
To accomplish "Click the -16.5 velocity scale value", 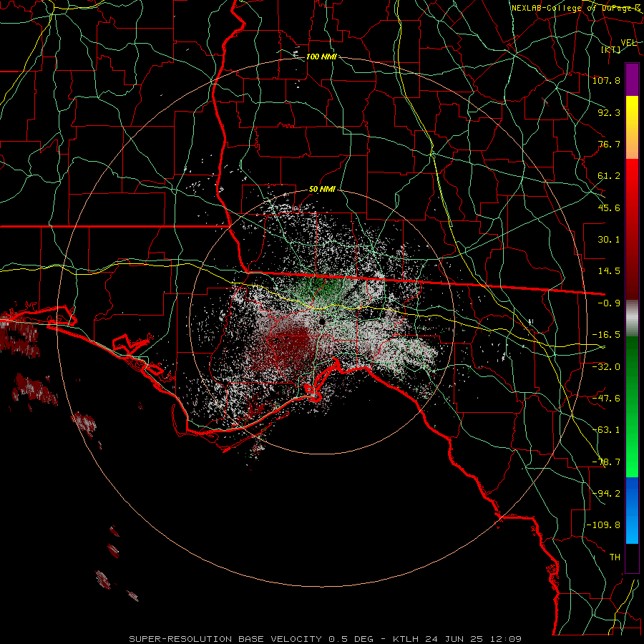I will coord(606,335).
